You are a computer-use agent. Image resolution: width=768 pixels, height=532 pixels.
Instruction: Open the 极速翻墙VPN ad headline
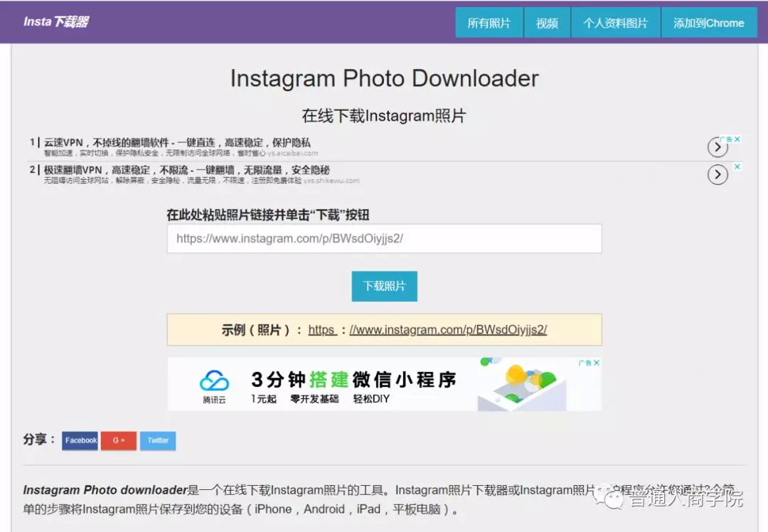coord(186,170)
